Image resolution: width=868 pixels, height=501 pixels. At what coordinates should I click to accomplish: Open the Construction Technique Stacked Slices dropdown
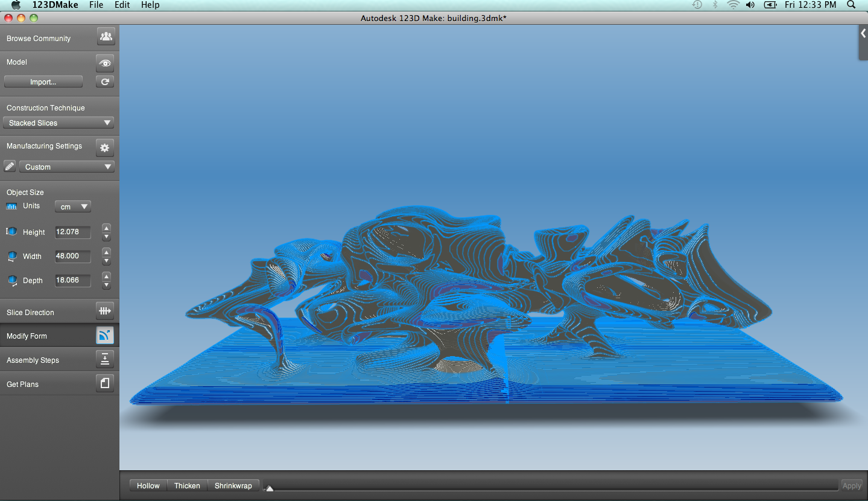(x=59, y=123)
